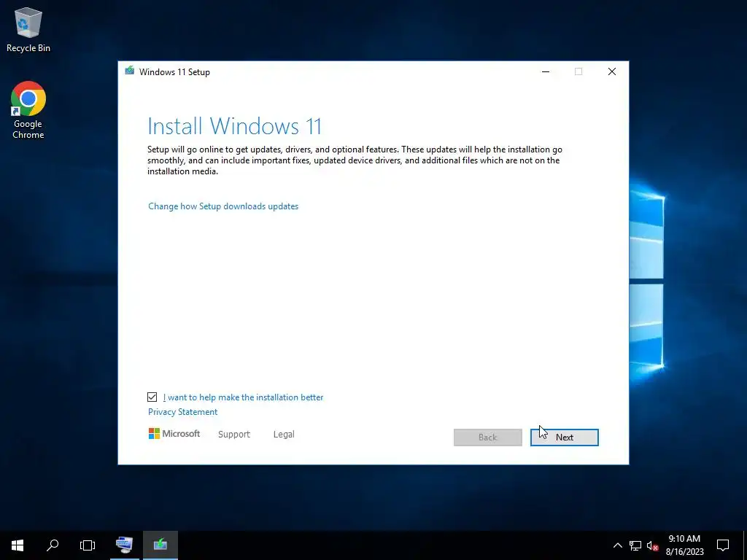This screenshot has height=560, width=747.
Task: Show hidden system tray icons
Action: (617, 545)
